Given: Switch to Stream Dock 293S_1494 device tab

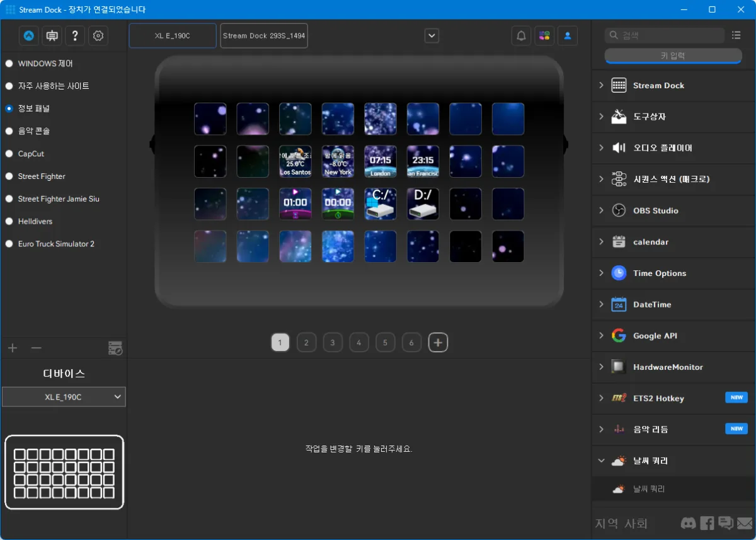Looking at the screenshot, I should [x=264, y=36].
